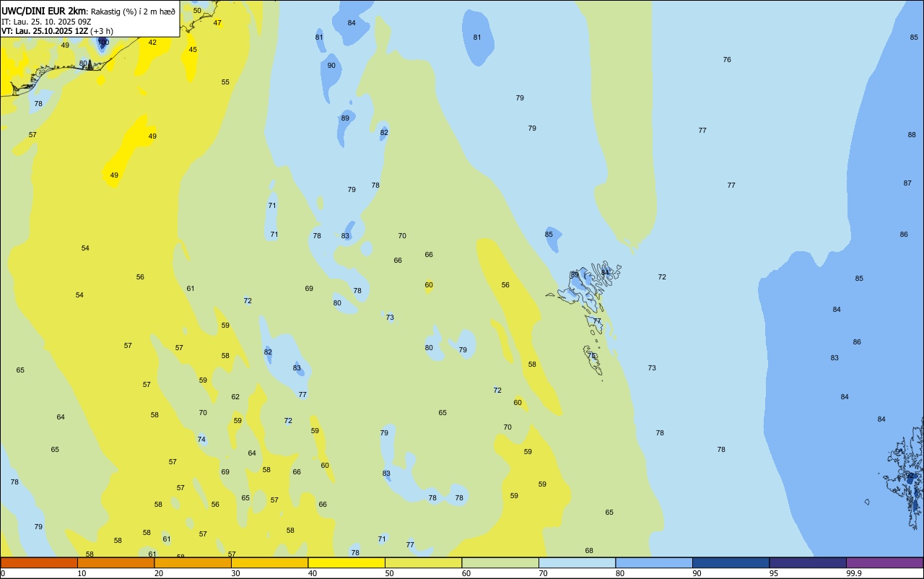Click the '95' legend tick label
This screenshot has height=579, width=924.
pos(774,573)
